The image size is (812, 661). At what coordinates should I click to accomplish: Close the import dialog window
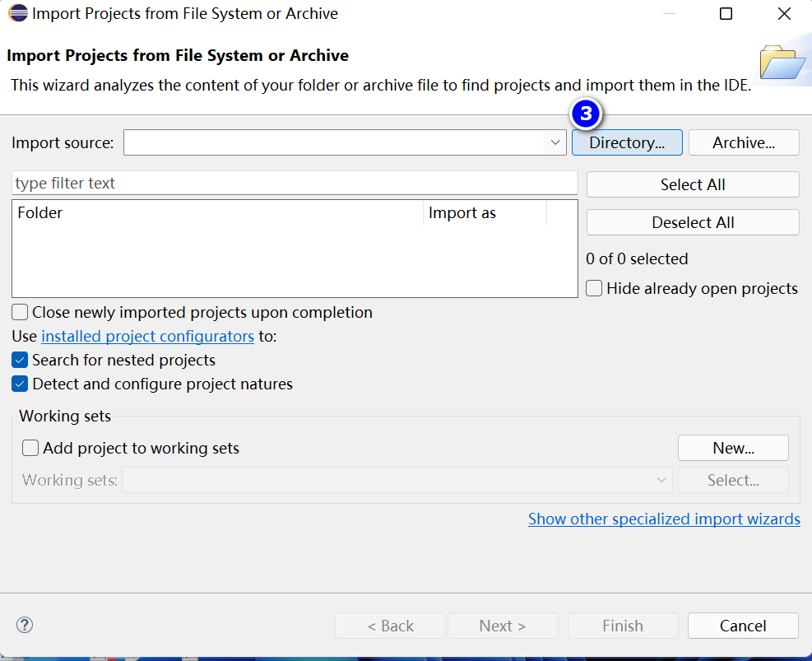click(784, 14)
